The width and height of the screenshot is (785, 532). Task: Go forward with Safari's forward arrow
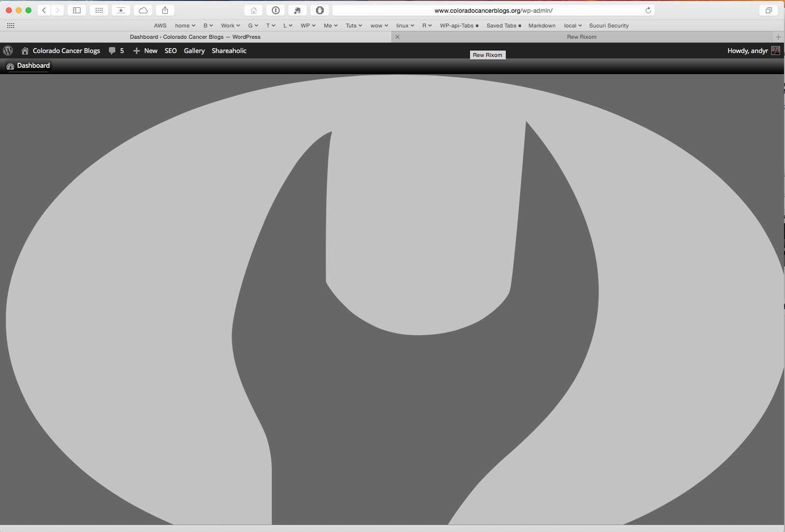click(x=57, y=10)
